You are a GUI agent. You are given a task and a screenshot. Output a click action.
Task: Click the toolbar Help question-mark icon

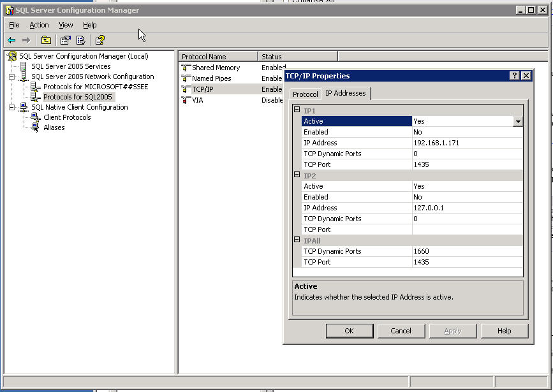[100, 40]
